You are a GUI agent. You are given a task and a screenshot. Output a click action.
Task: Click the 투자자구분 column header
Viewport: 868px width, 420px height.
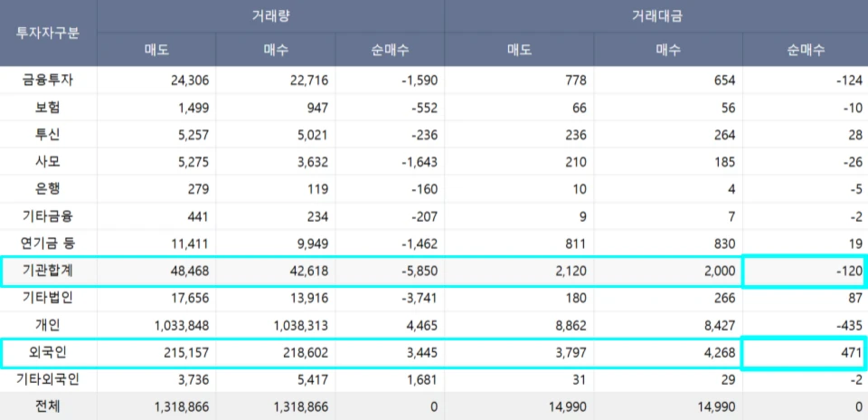pos(48,33)
